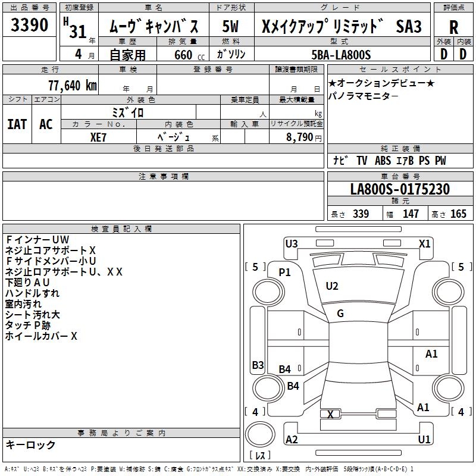
Task: Select the パノラマモニター sales point
Action: (364, 96)
